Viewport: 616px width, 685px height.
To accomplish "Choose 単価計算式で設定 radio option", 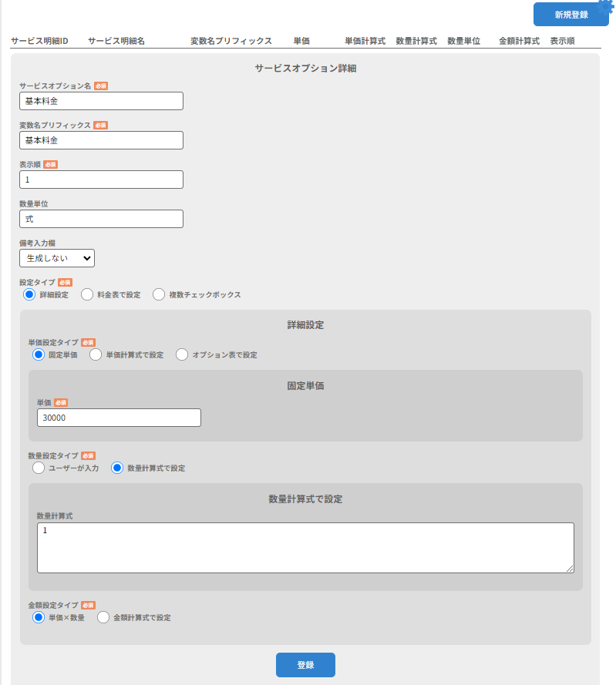I will pos(96,354).
